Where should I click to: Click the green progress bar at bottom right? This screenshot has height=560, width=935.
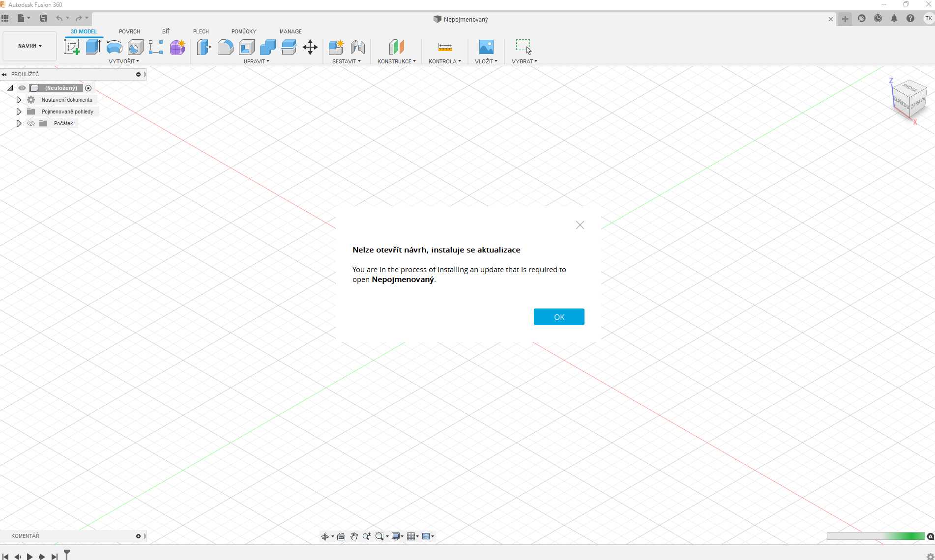pyautogui.click(x=876, y=536)
